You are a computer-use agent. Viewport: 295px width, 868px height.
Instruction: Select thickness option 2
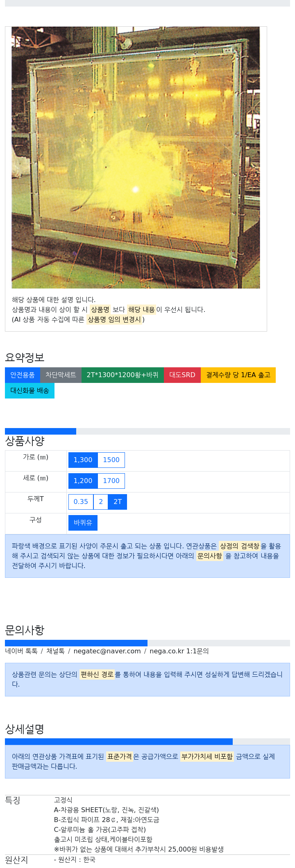(x=101, y=502)
